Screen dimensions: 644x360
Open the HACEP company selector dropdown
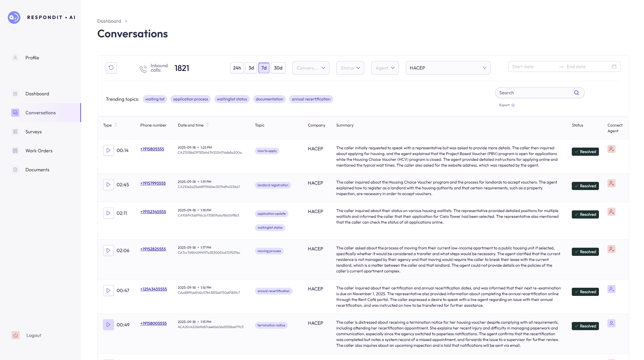448,68
